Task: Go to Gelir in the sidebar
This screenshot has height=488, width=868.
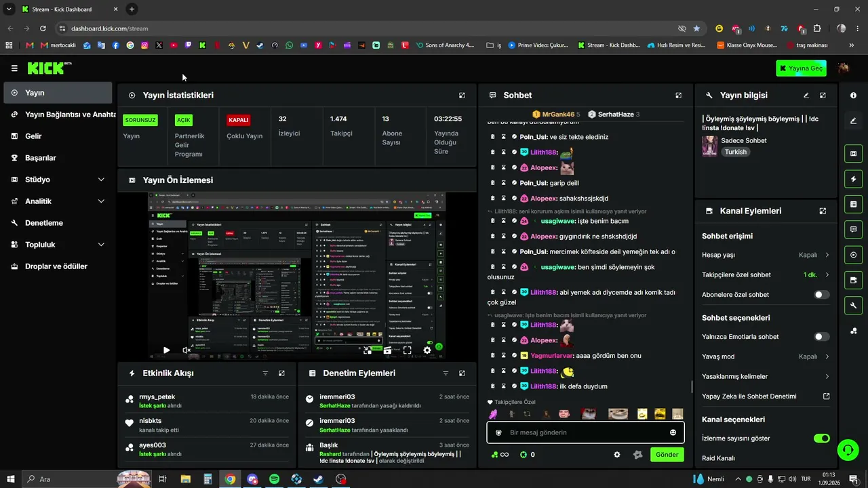Action: pos(58,136)
